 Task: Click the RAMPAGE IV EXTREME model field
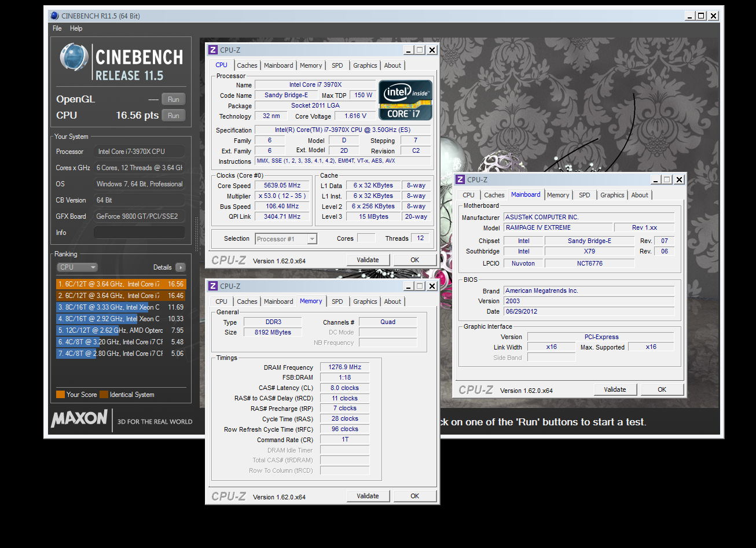click(558, 228)
